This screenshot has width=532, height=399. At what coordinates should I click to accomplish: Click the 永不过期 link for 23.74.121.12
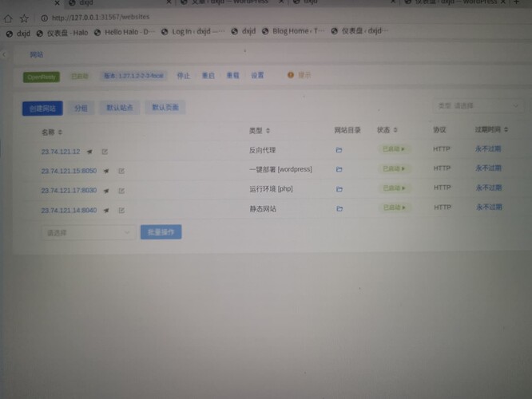(488, 148)
